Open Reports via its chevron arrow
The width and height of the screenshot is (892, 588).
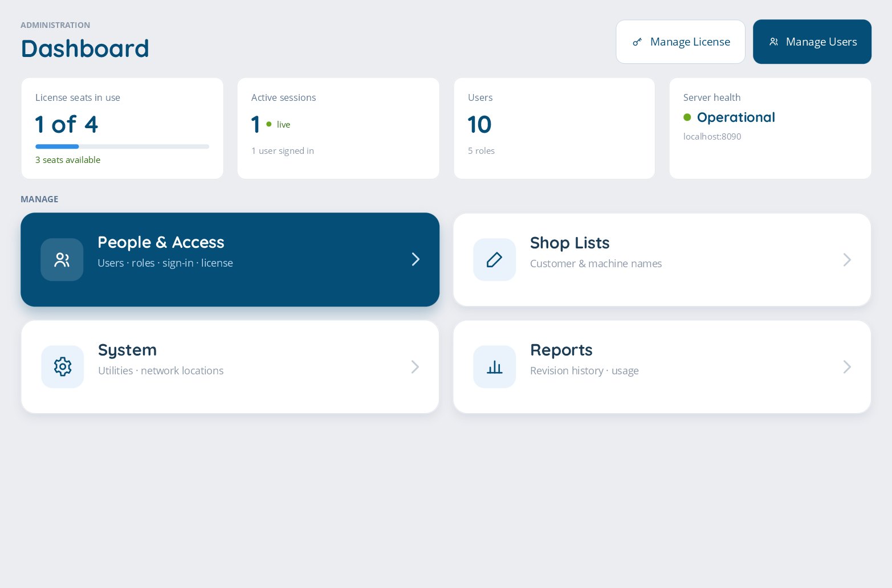[847, 367]
